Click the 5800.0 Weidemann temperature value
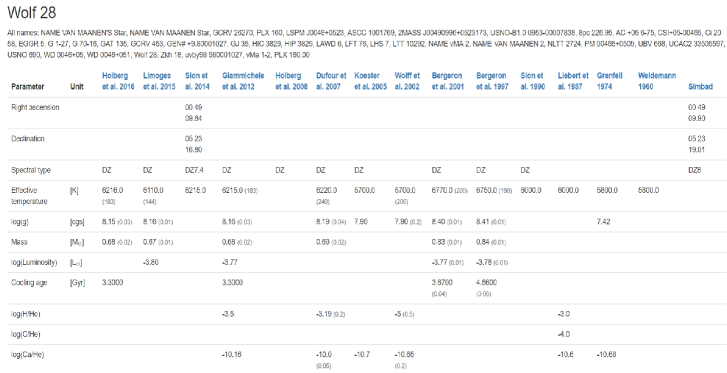727x373 pixels. [x=649, y=190]
